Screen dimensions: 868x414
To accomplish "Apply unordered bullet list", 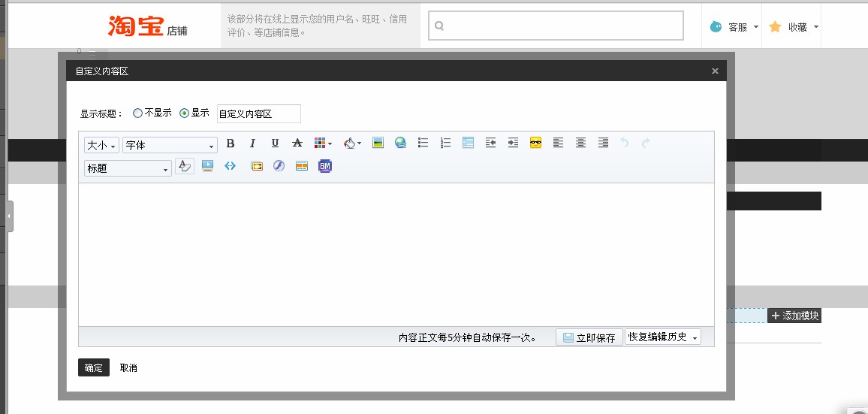I will click(423, 143).
